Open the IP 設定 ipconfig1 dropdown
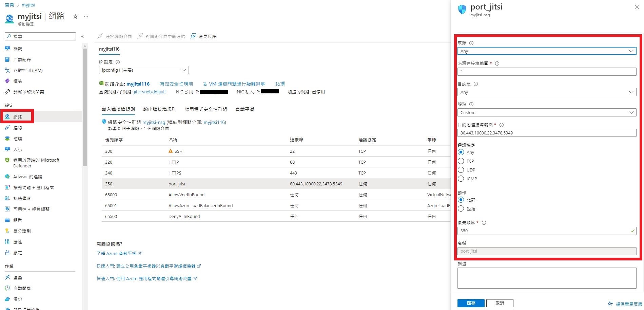This screenshot has height=310, width=644. 144,70
